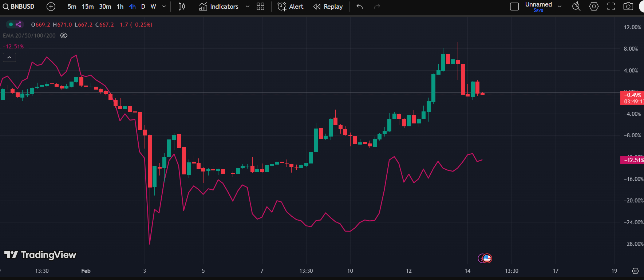Select the 30m timeframe
Image resolution: width=644 pixels, height=280 pixels.
[105, 7]
